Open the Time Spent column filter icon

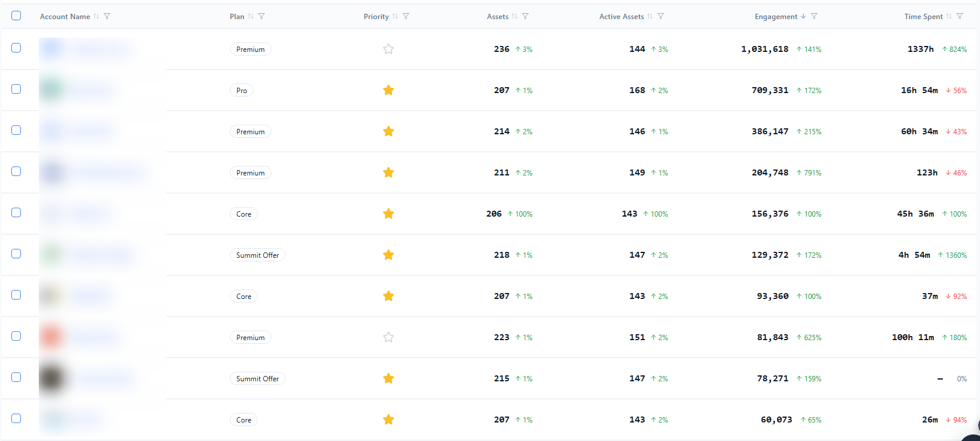coord(960,16)
